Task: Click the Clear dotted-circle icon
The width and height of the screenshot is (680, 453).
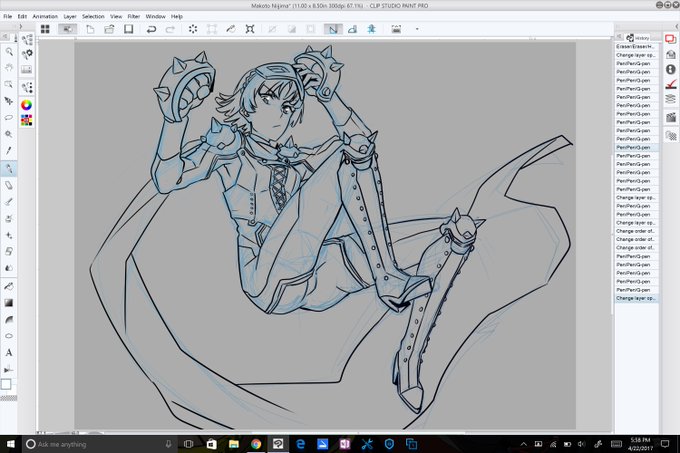Action: (193, 29)
